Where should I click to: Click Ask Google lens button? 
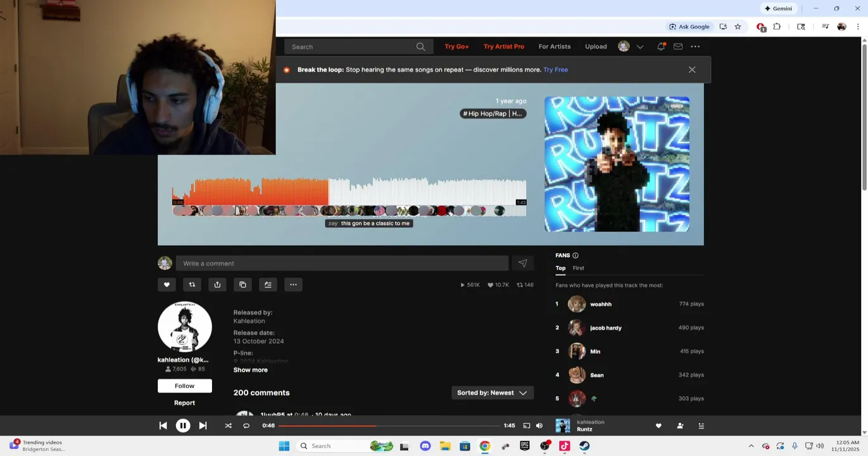coord(689,27)
